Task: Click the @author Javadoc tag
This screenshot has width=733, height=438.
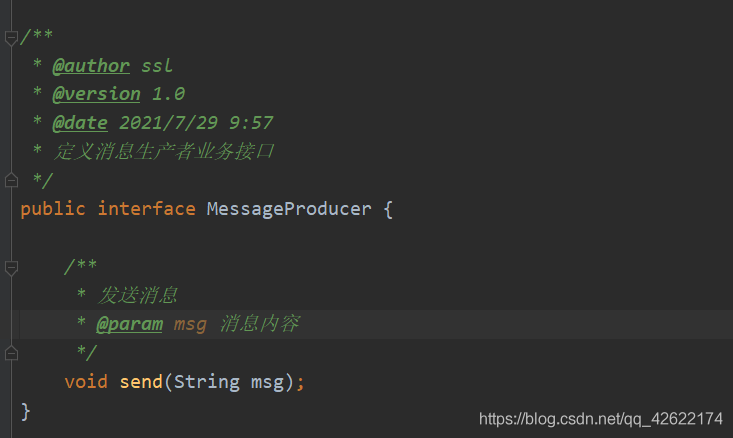Action: point(90,66)
